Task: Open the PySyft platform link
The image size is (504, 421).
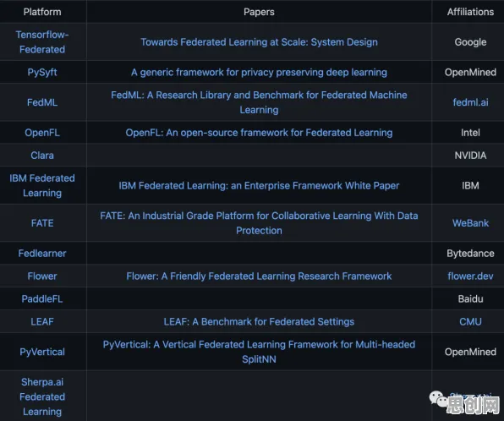Action: pyautogui.click(x=42, y=72)
